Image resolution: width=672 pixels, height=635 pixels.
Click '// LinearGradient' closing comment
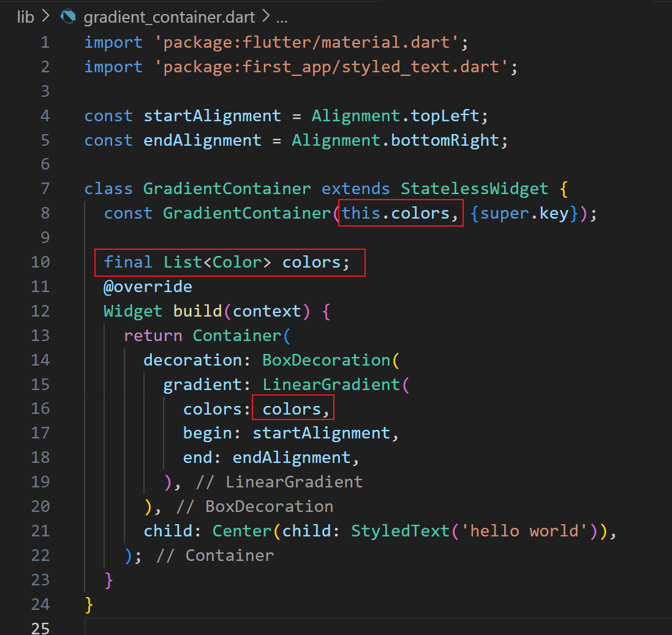point(279,482)
